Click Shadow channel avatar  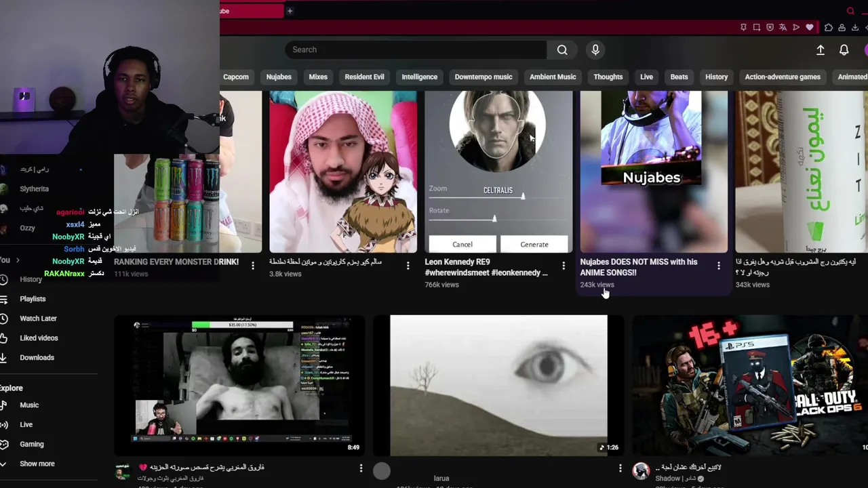pos(641,472)
